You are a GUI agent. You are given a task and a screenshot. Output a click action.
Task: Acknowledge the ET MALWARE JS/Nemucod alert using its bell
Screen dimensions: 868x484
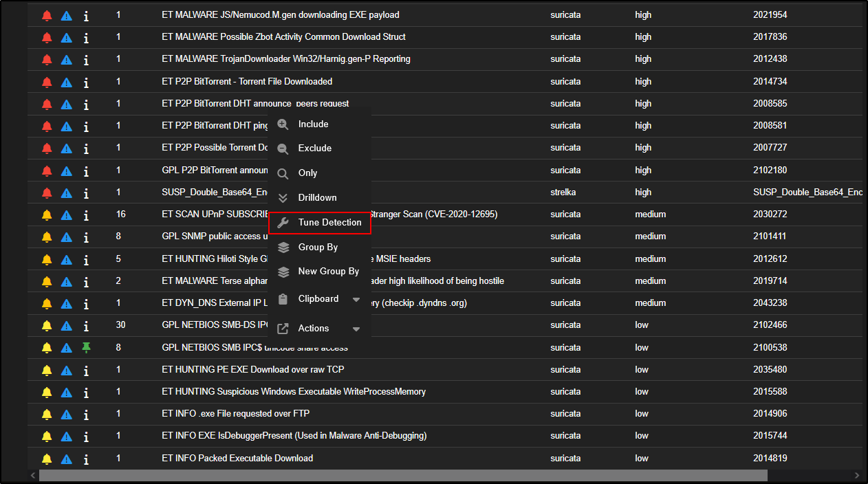click(x=47, y=15)
